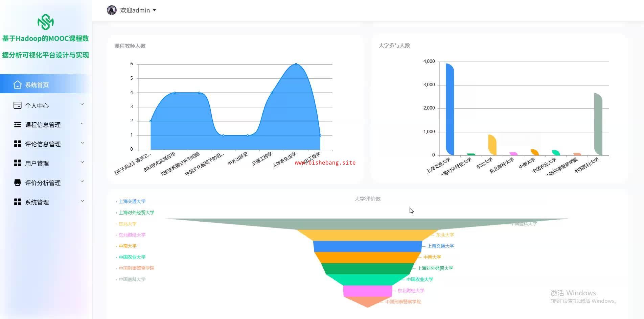Expand the 系统管理 menu chevron

tap(82, 201)
